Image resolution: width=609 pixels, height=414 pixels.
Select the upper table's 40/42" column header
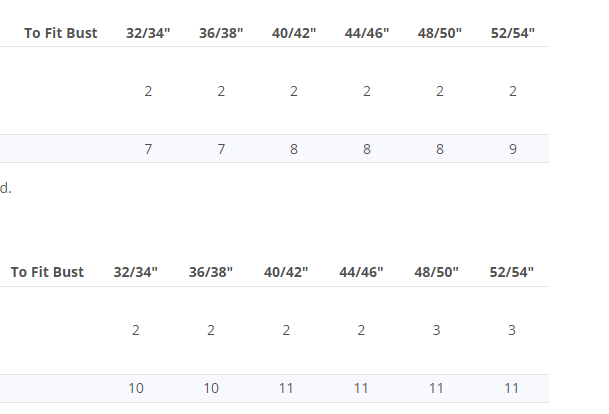point(294,33)
